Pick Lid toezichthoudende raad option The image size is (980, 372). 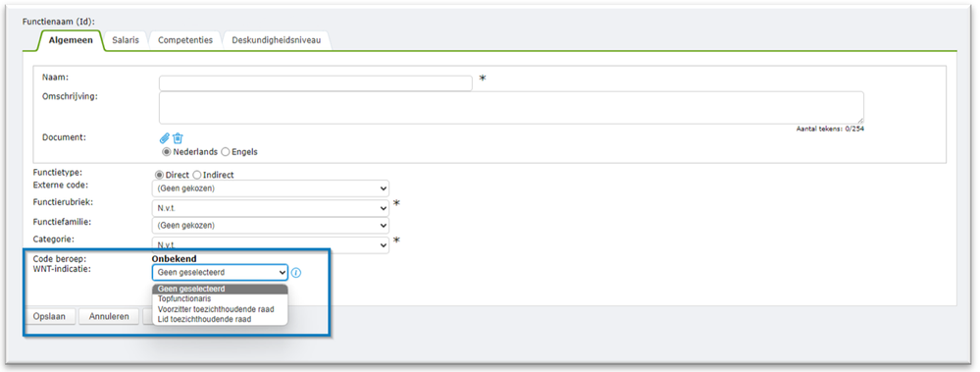tap(220, 319)
